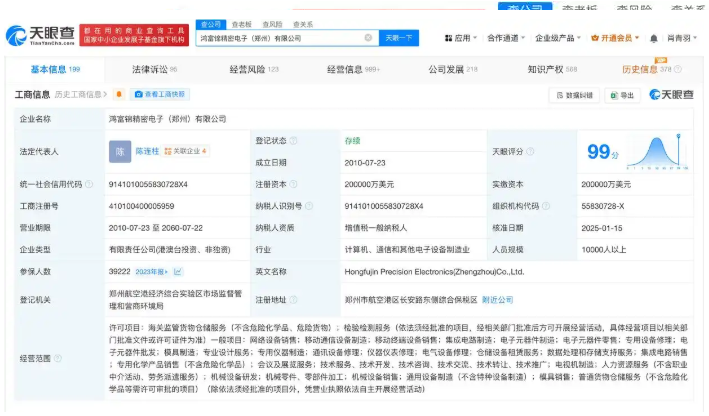Expand 历史工商信息 chevron link

tap(81, 95)
